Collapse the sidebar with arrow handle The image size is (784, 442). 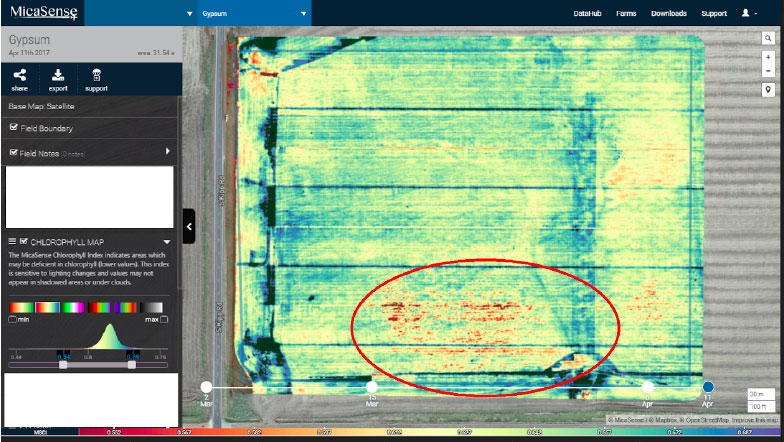click(189, 226)
